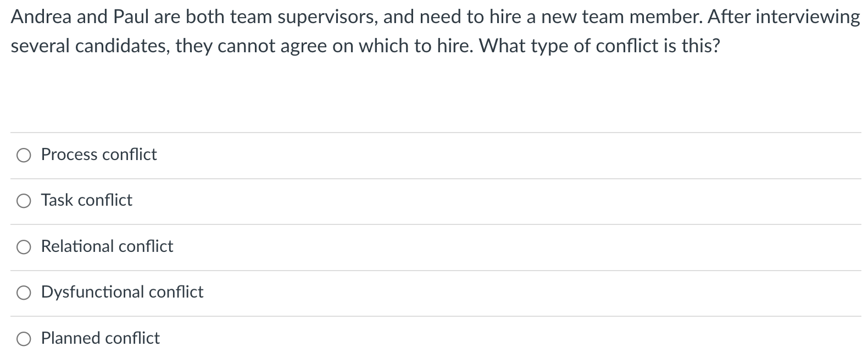Viewport: 868px width, 363px height.
Task: Click the last answer option row
Action: 220,339
